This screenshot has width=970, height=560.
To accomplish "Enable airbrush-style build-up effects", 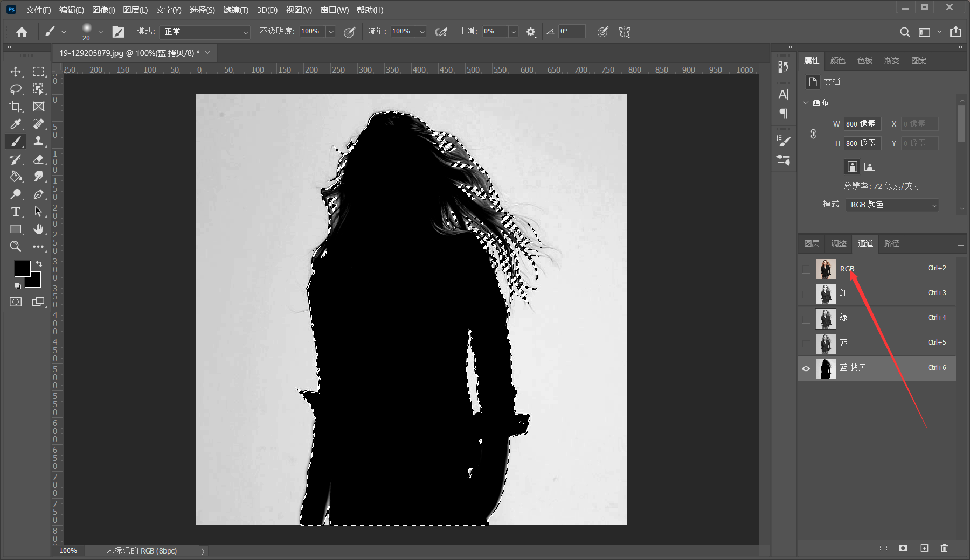I will [441, 32].
